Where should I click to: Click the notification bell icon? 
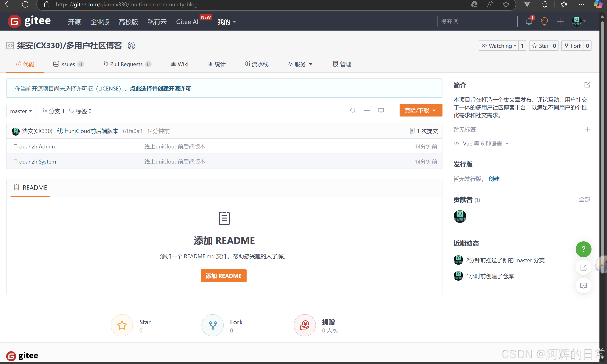[x=529, y=22]
